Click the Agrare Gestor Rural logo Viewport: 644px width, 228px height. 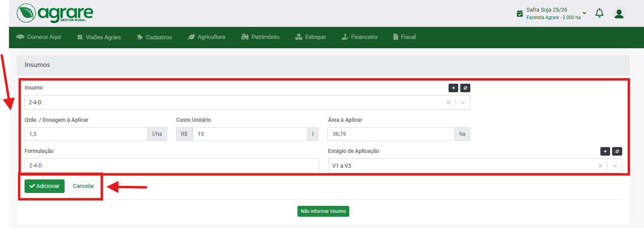tap(55, 13)
